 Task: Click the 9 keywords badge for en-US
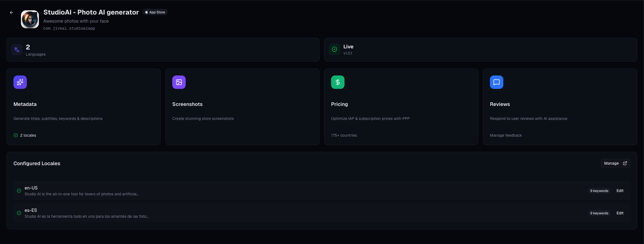[x=599, y=191]
